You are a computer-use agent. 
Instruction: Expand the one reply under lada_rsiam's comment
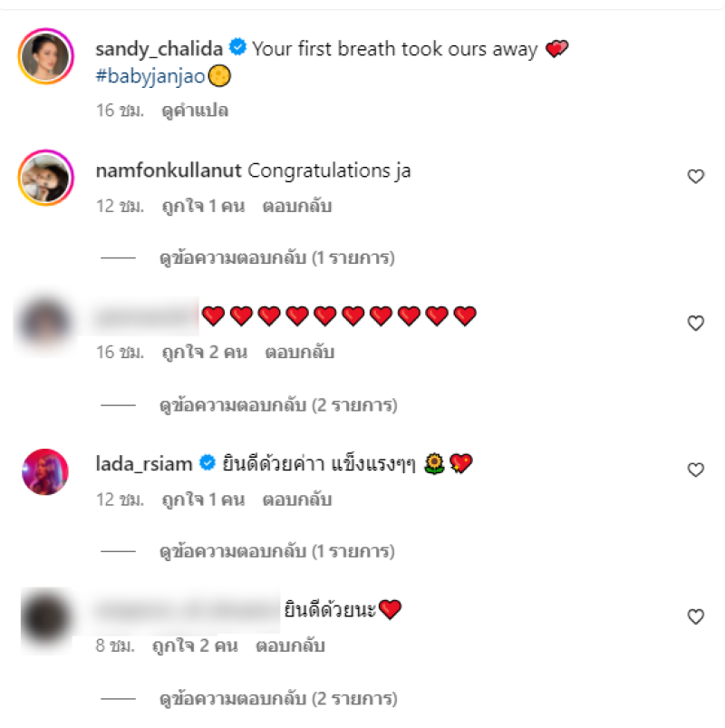tap(277, 551)
